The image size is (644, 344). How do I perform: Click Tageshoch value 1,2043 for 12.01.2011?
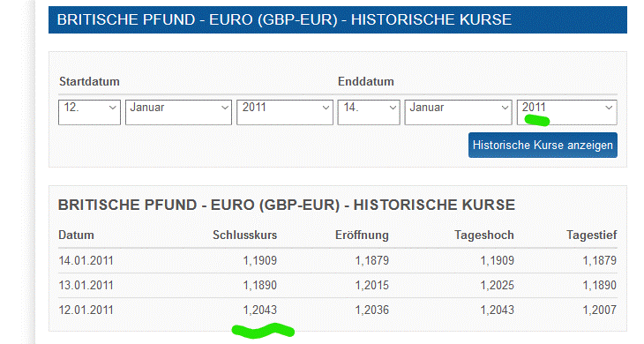point(497,310)
